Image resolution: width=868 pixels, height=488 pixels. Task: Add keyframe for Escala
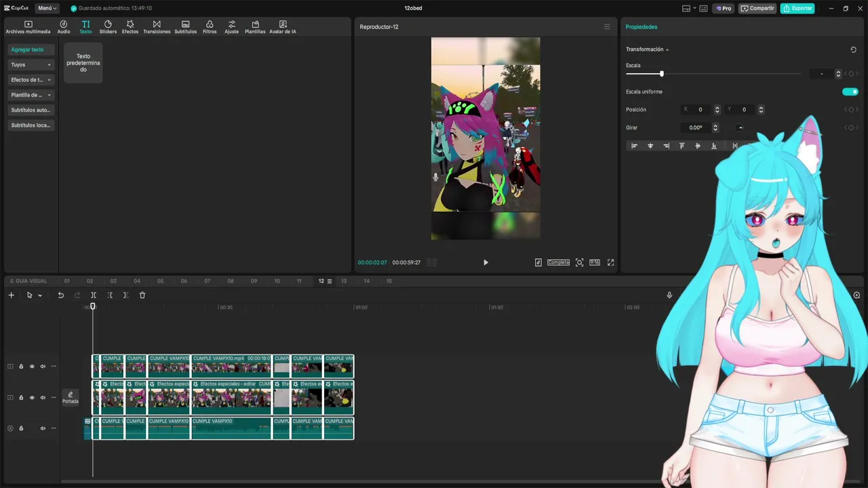tap(850, 74)
